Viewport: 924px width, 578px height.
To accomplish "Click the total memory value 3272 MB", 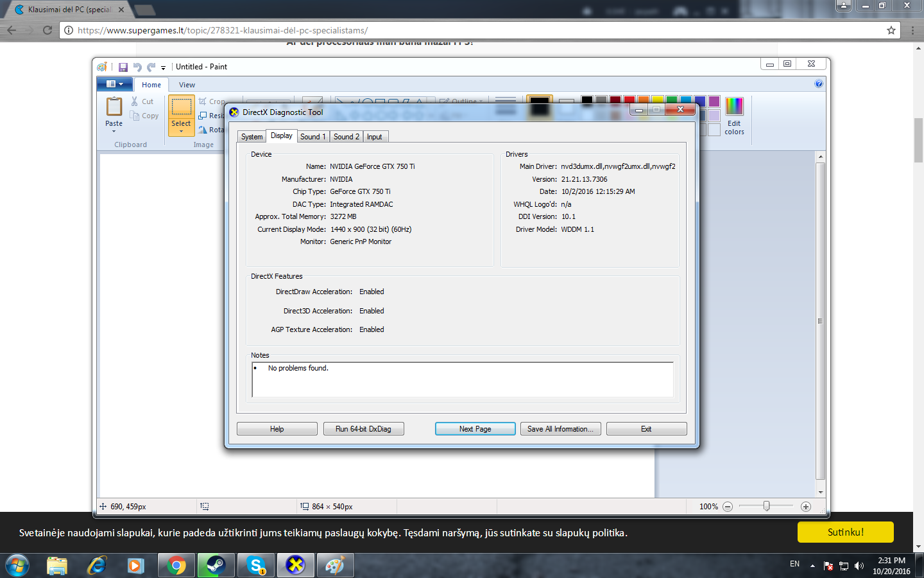I will (343, 216).
